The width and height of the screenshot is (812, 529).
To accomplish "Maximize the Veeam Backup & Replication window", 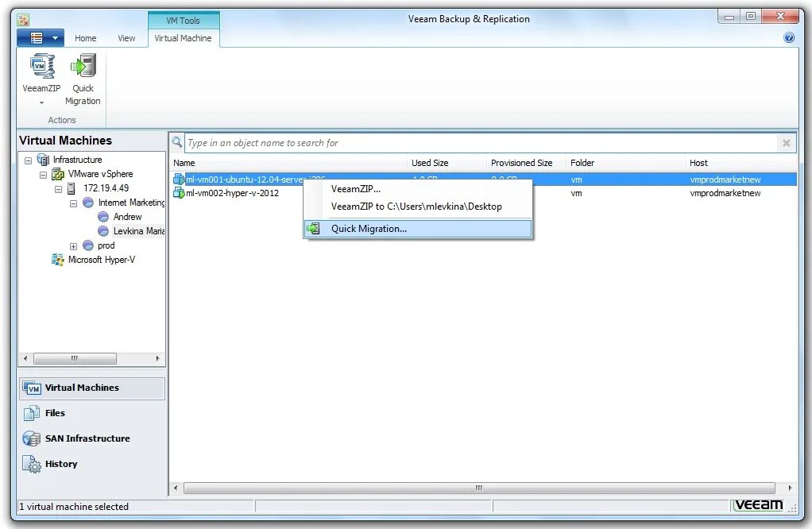I will [750, 16].
